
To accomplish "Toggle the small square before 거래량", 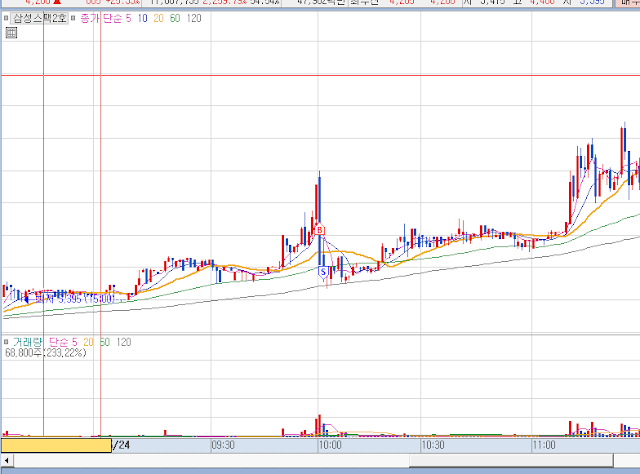I will 6,342.
